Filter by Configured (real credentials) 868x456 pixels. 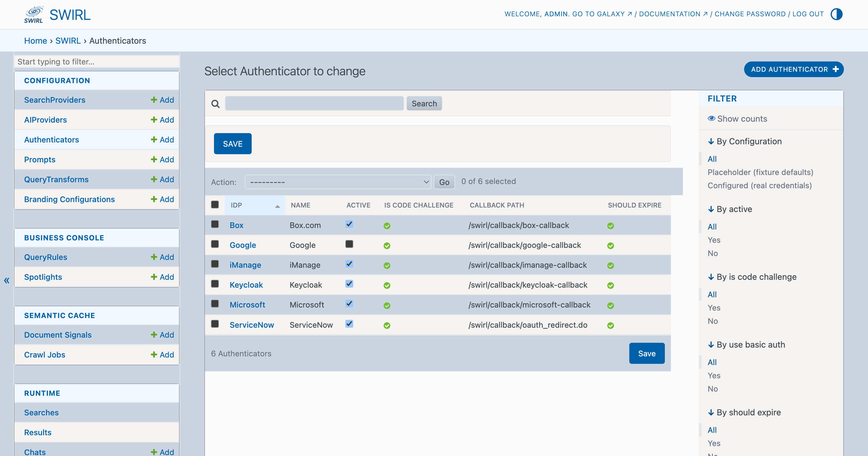(759, 186)
